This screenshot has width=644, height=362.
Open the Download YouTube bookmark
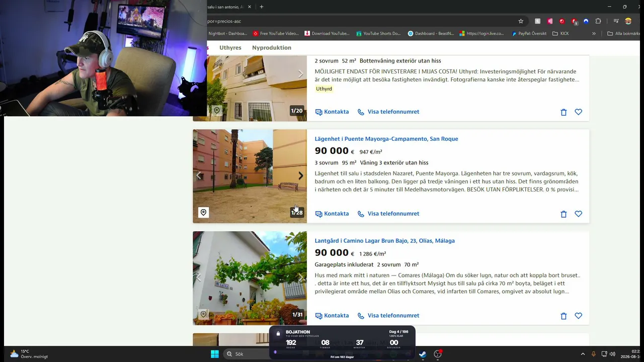327,34
